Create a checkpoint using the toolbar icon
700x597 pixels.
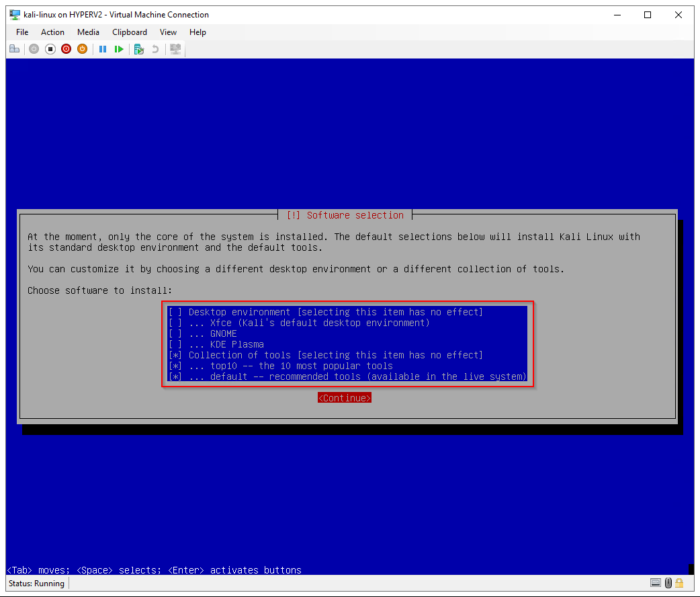point(139,49)
